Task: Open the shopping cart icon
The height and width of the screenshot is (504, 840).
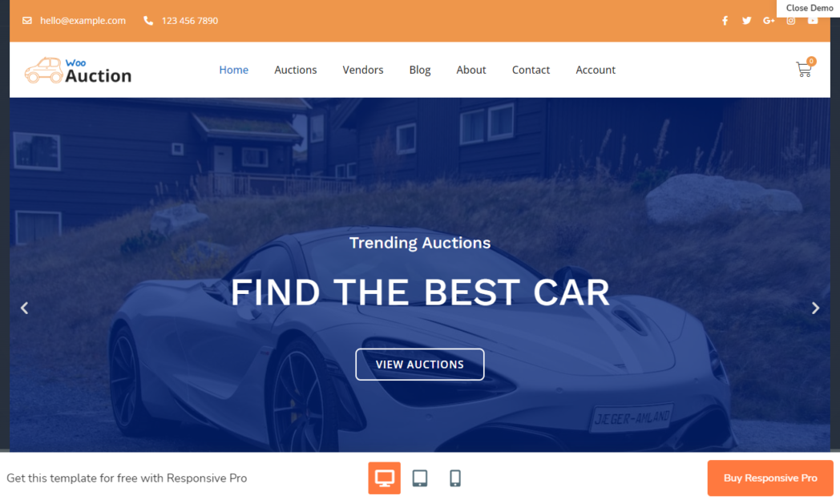Action: coord(804,69)
